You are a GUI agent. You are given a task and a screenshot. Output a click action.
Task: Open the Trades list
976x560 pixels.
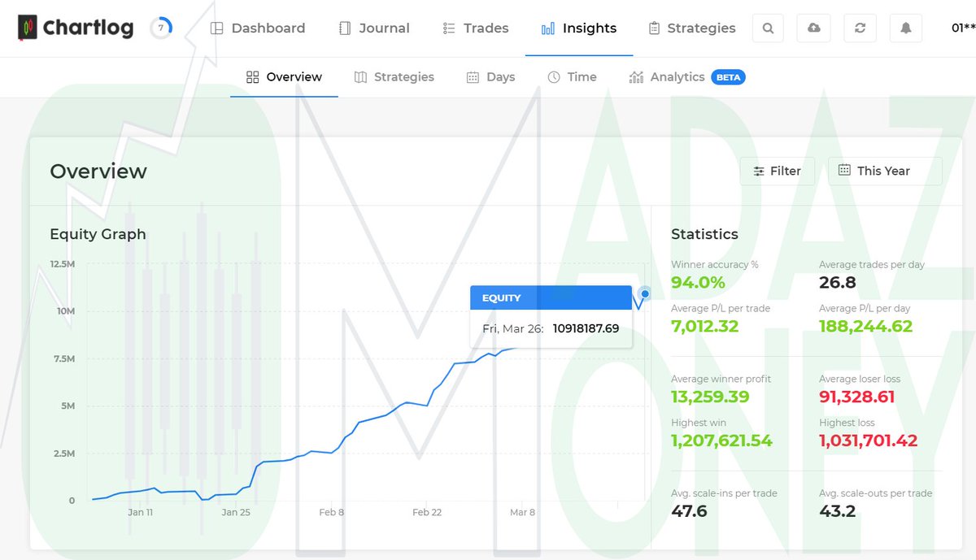[476, 28]
